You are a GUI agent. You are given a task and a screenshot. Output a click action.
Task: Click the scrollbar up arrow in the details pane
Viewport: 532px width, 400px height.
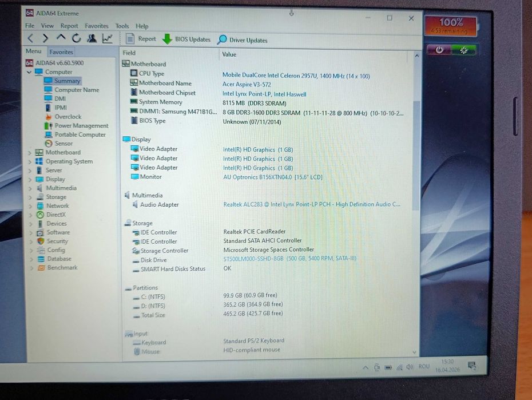(x=417, y=56)
